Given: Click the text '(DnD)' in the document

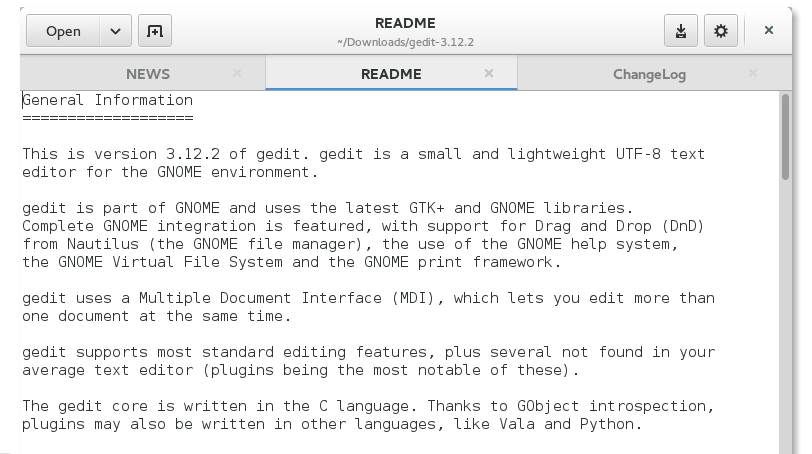Looking at the screenshot, I should pyautogui.click(x=683, y=226).
